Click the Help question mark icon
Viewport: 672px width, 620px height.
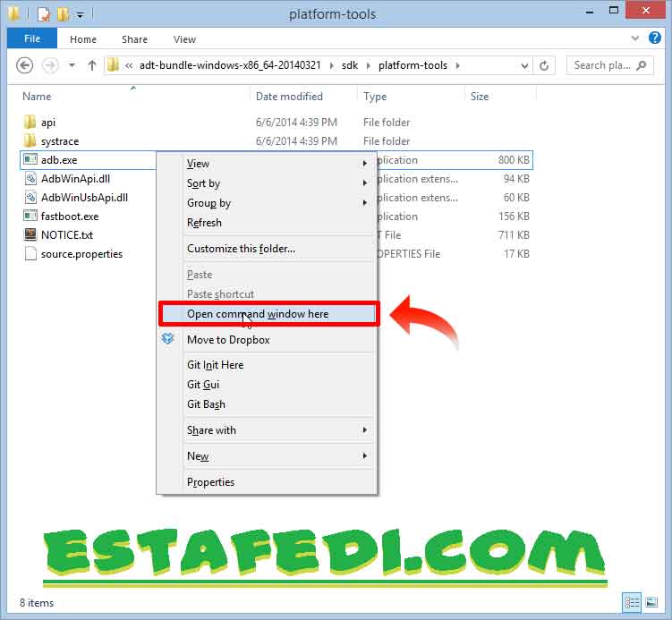click(x=658, y=38)
